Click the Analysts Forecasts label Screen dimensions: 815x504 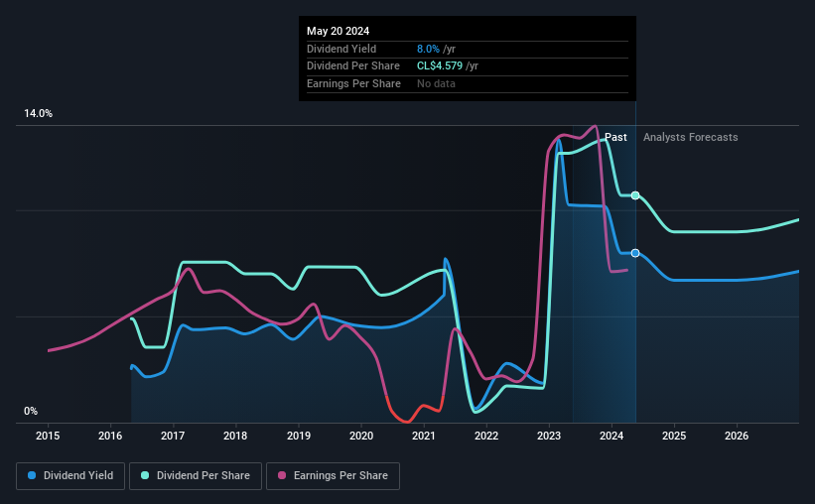point(690,137)
